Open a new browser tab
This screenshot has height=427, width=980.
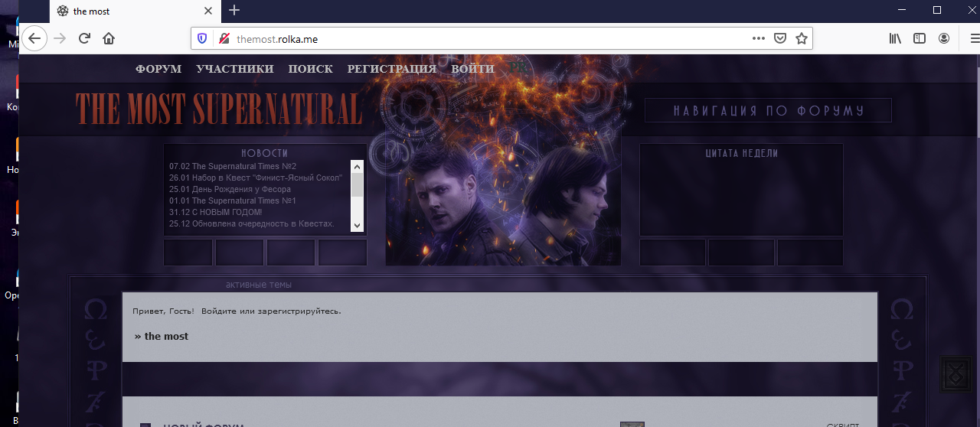pyautogui.click(x=234, y=11)
